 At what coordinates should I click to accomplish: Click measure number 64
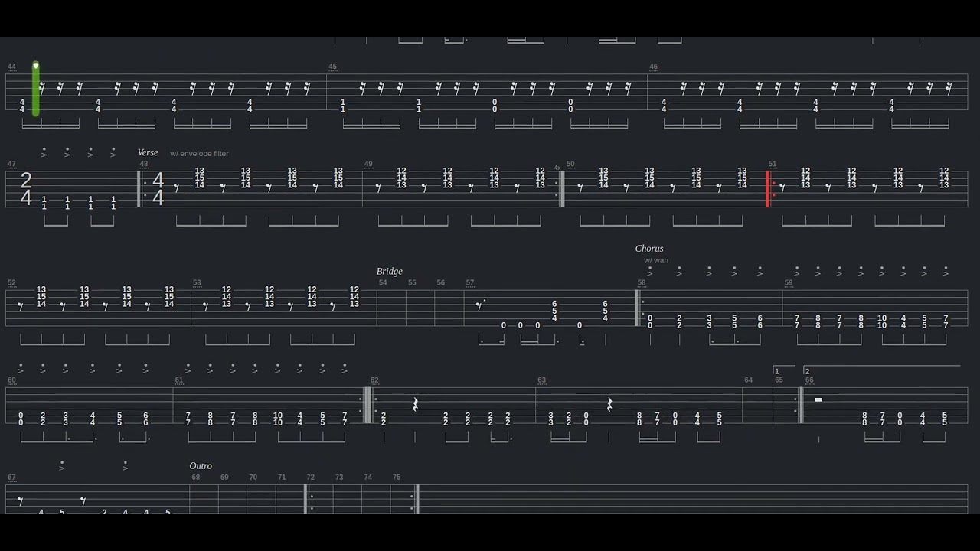coord(749,380)
